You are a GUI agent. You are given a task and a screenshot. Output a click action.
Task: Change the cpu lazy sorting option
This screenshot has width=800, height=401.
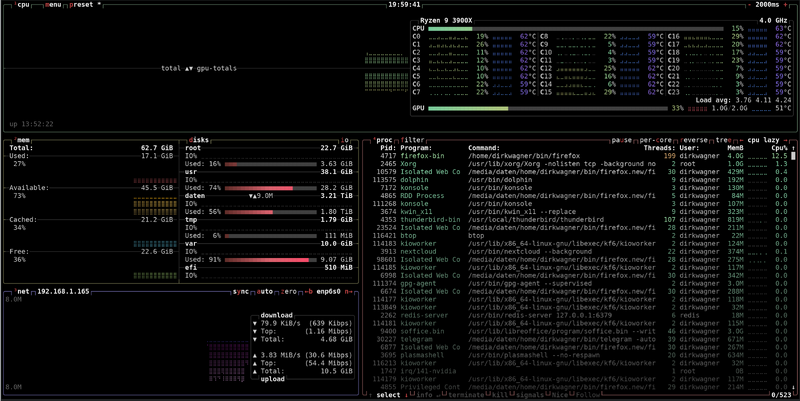(x=763, y=140)
